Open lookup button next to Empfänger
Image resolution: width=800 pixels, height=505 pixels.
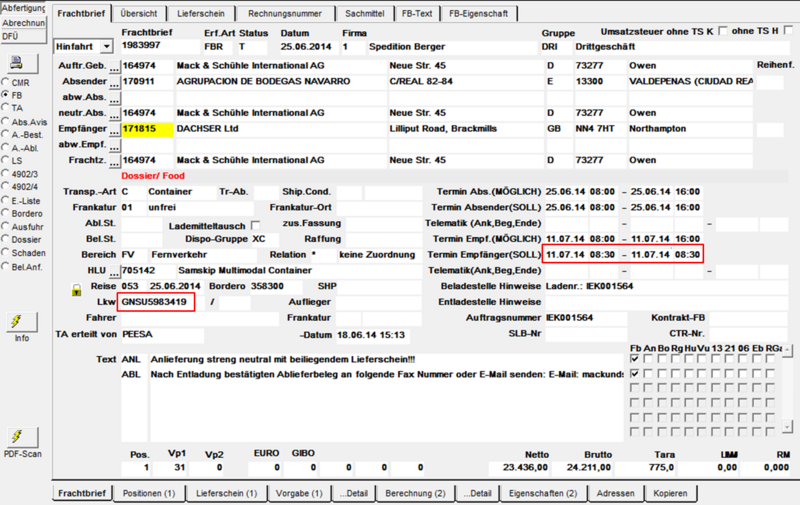[x=114, y=130]
